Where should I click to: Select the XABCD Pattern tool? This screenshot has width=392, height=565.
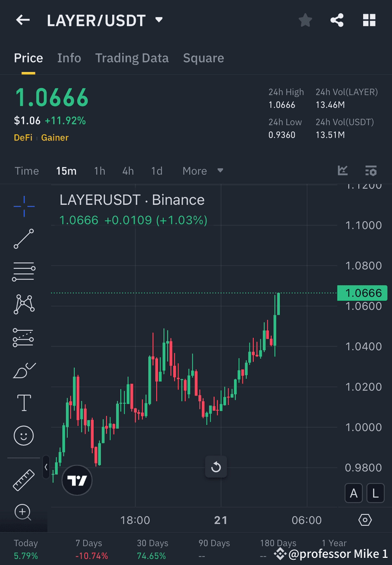click(24, 304)
